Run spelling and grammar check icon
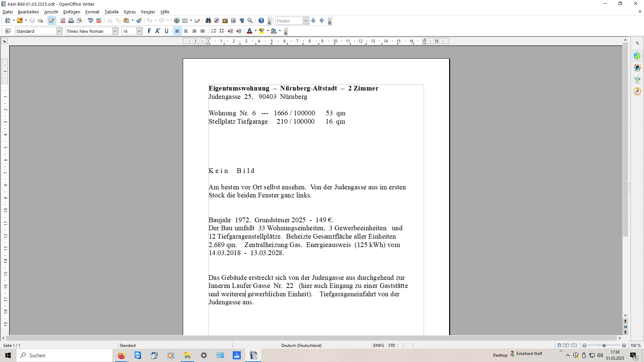Viewport: 644px width, 362px height. [91, 21]
